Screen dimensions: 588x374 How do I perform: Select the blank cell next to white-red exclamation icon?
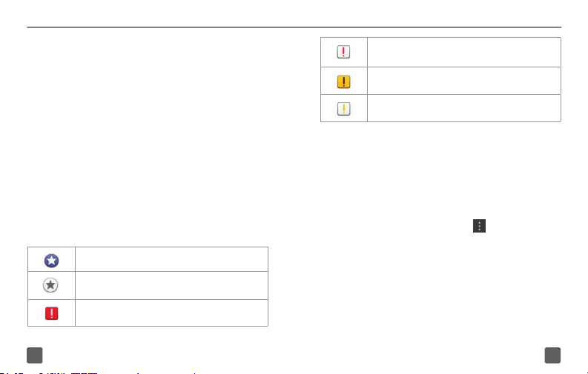[464, 52]
